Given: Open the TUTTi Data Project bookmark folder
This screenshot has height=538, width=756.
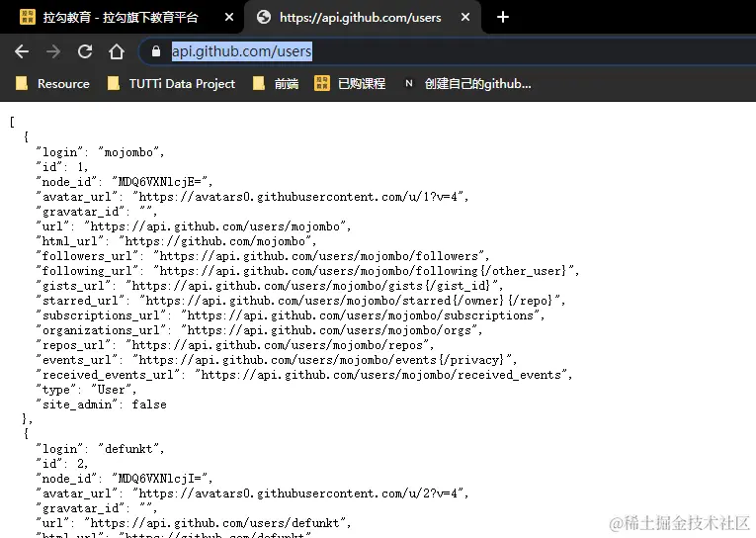Looking at the screenshot, I should (x=172, y=84).
